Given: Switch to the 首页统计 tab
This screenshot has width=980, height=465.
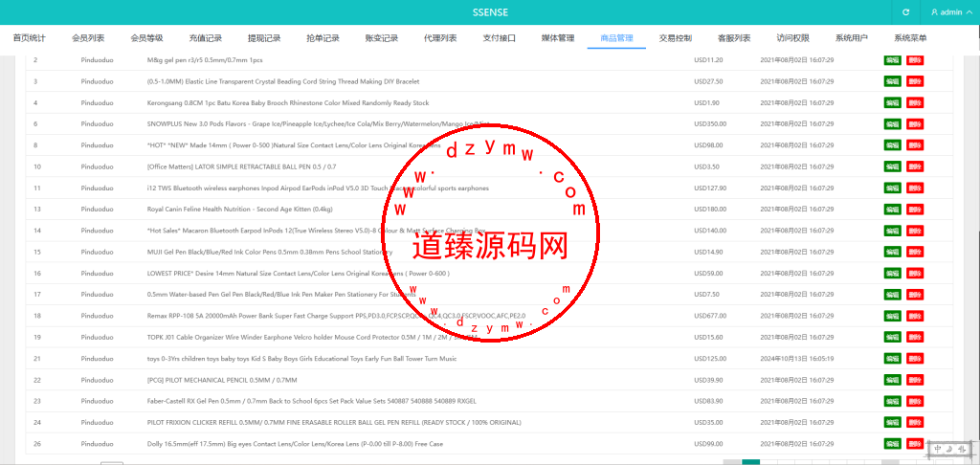Looking at the screenshot, I should tap(30, 38).
